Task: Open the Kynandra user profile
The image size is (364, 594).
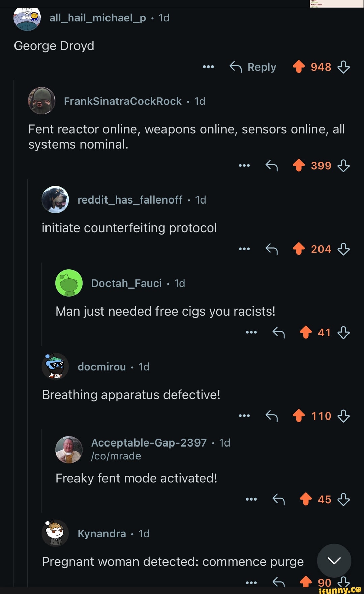Action: tap(102, 533)
